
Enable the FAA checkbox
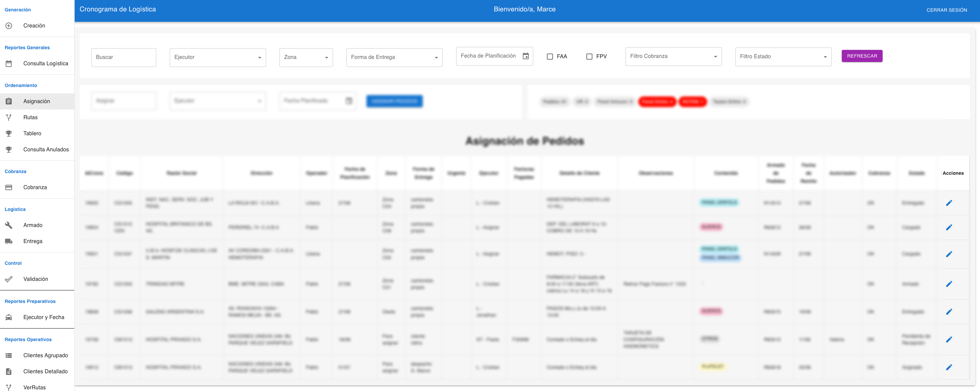(x=550, y=57)
